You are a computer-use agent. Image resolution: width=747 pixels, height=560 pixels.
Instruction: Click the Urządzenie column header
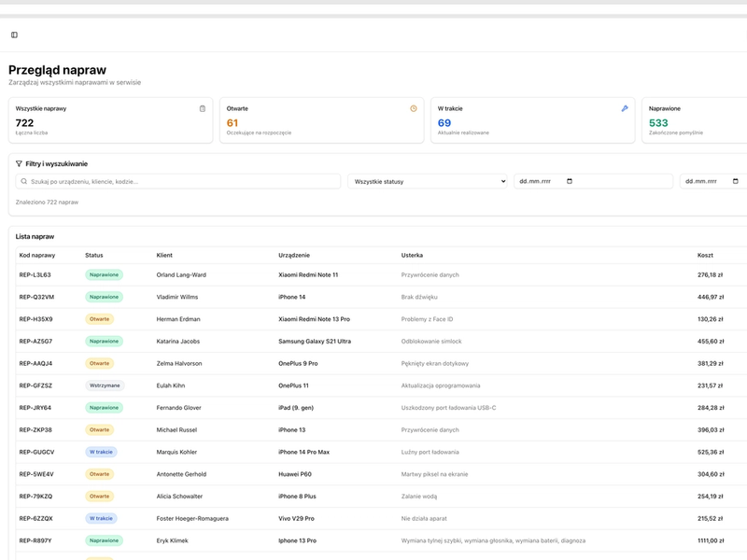point(294,255)
